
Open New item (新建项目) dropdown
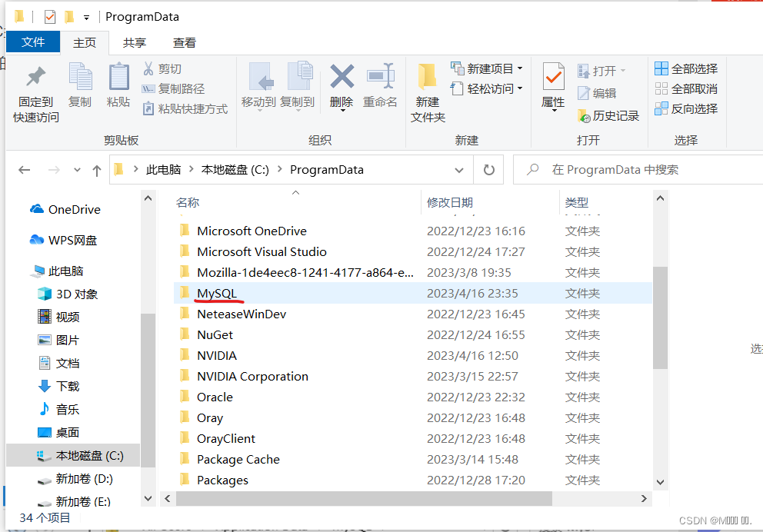point(487,68)
